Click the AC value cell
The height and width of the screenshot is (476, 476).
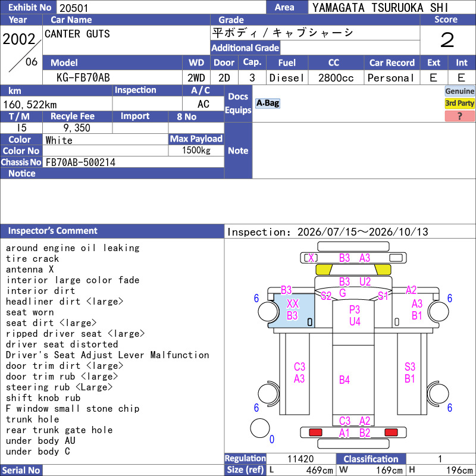tap(203, 104)
